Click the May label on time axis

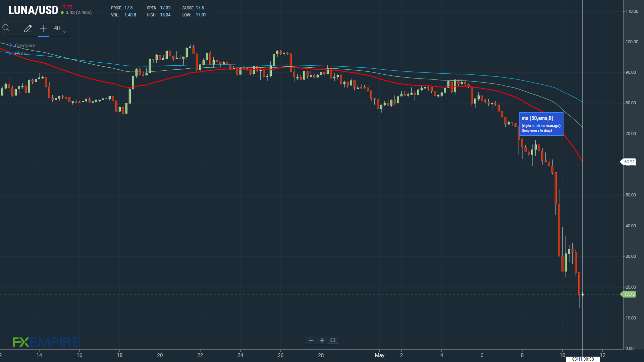[380, 355]
